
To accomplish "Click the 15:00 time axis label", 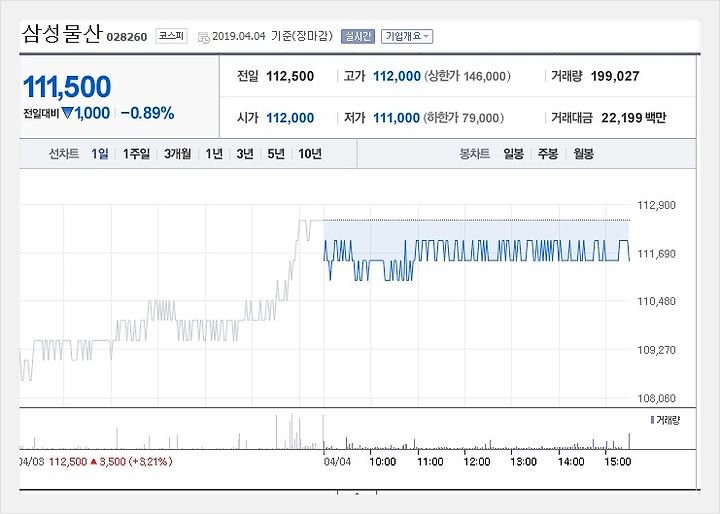I will 618,462.
